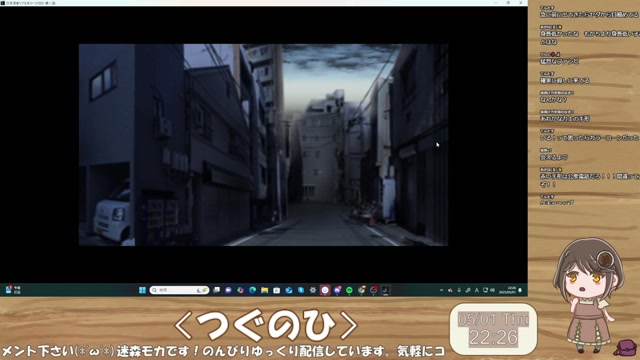Open Microsoft Edge from the taskbar
This screenshot has width=640, height=360.
click(253, 290)
